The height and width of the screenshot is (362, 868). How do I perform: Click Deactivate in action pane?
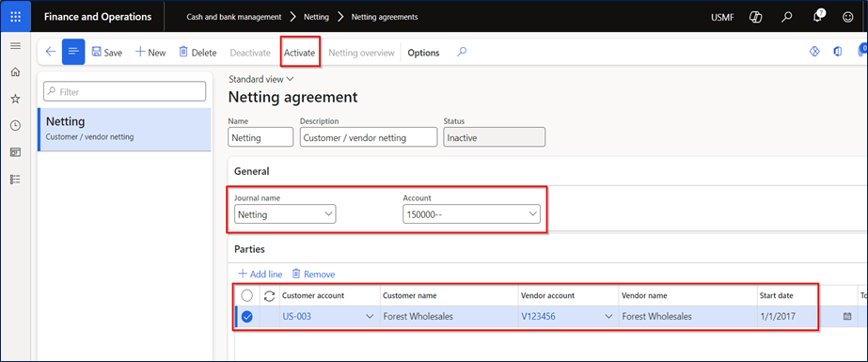click(x=250, y=53)
